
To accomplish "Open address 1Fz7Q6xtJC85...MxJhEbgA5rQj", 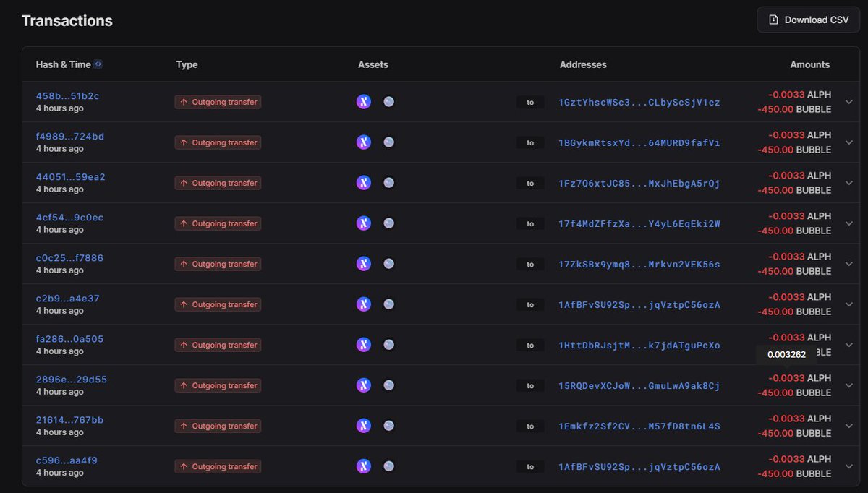I will tap(639, 183).
